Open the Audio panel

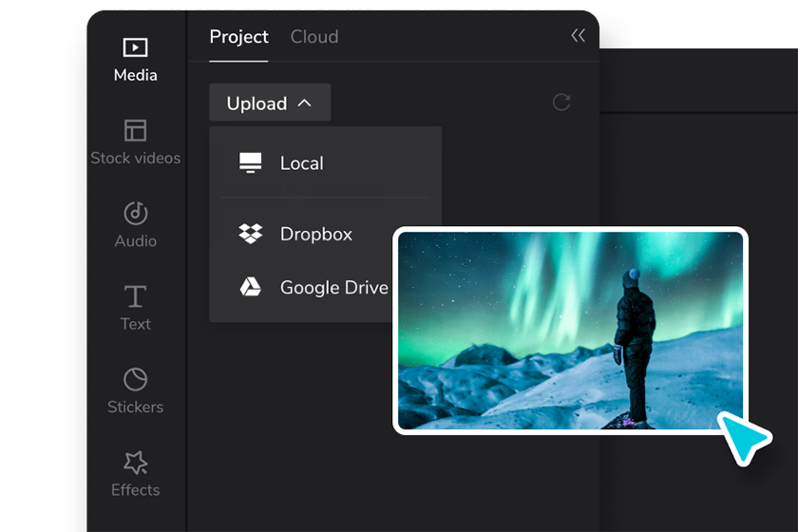tap(135, 225)
